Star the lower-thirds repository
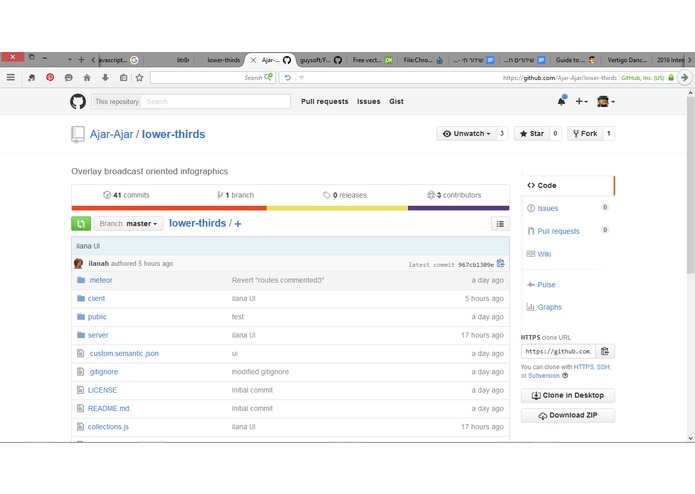This screenshot has height=494, width=695. point(531,133)
